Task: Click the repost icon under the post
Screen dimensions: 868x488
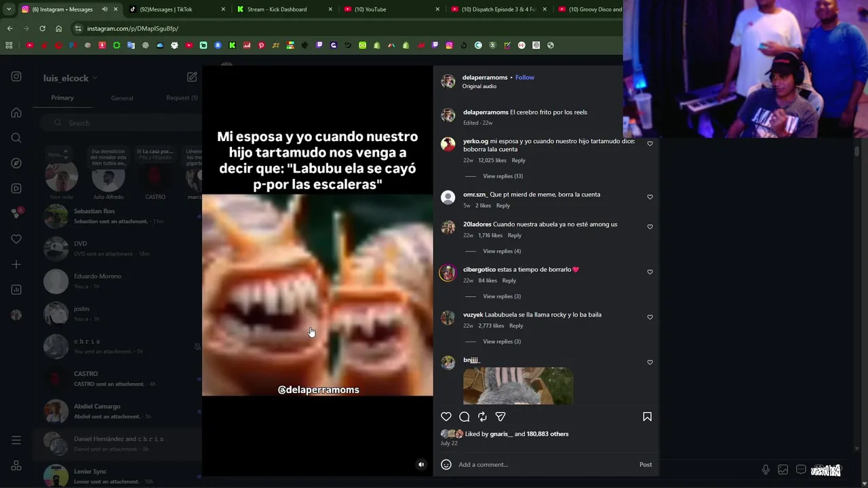Action: [482, 417]
